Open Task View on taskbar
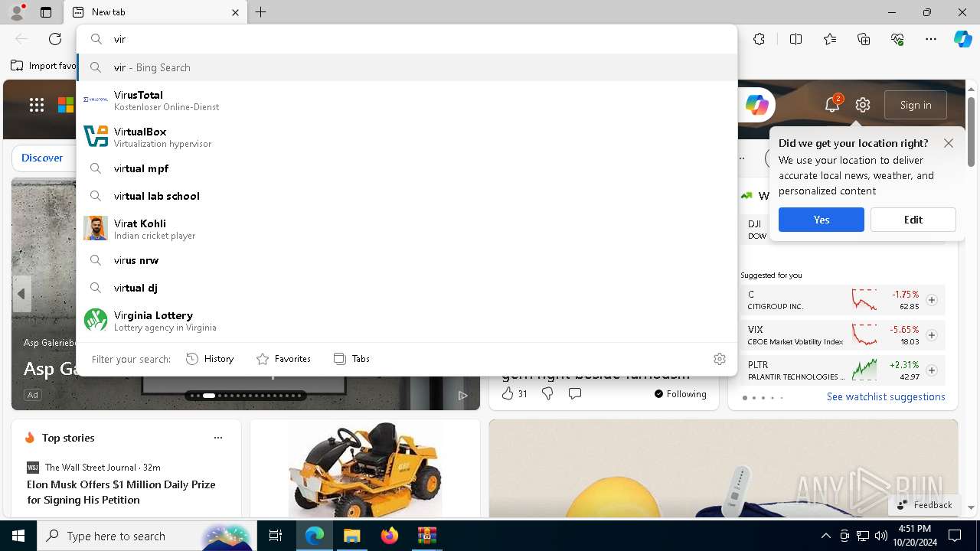The image size is (980, 551). [x=276, y=536]
